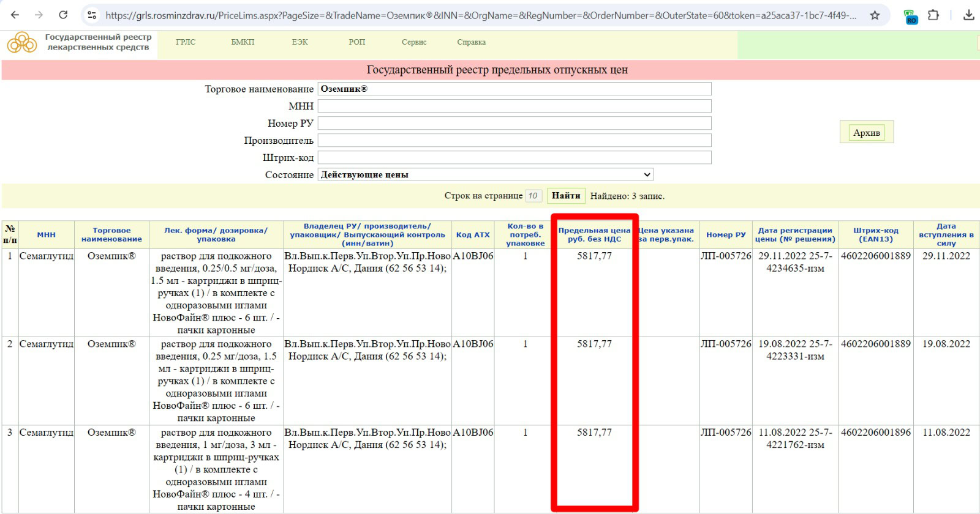Click '11.08.2022 25-7-4221762-изм' registration cell

coord(795,438)
